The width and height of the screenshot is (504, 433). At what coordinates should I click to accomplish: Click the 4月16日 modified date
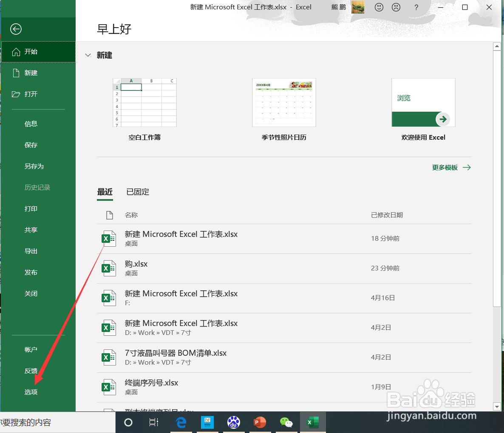tap(383, 298)
